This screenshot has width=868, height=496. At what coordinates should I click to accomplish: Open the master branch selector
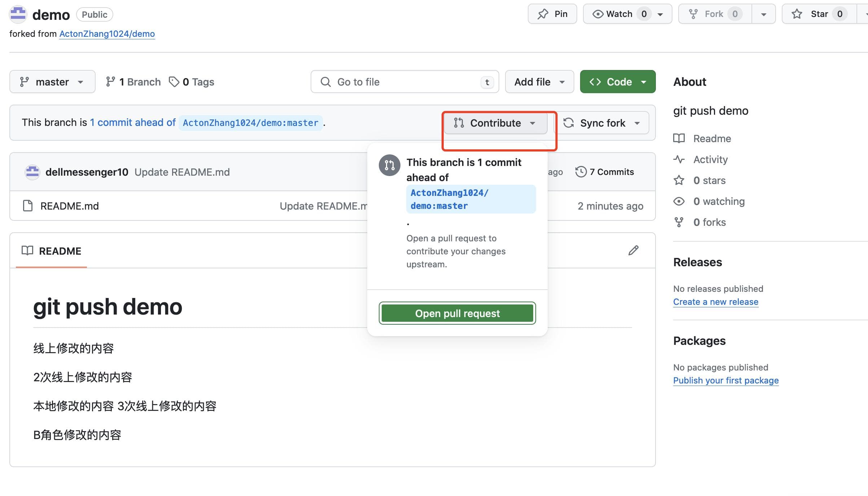pos(52,82)
